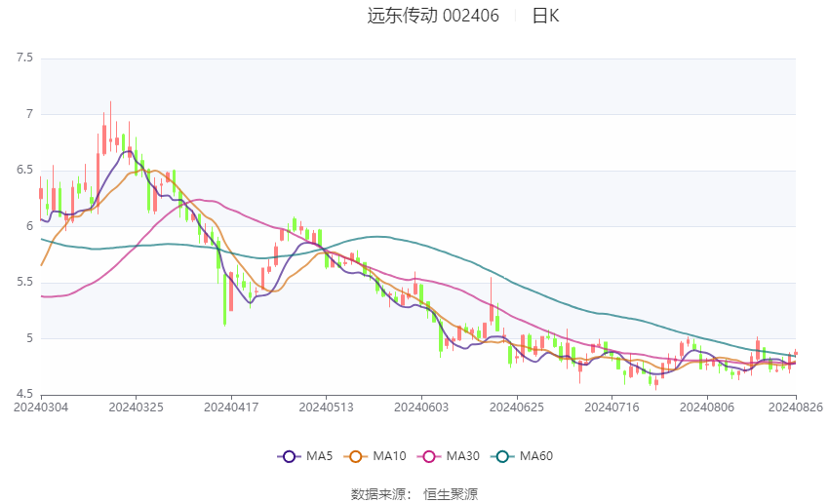Click the 20240325 date axis label
This screenshot has height=504, width=829.
pos(136,407)
